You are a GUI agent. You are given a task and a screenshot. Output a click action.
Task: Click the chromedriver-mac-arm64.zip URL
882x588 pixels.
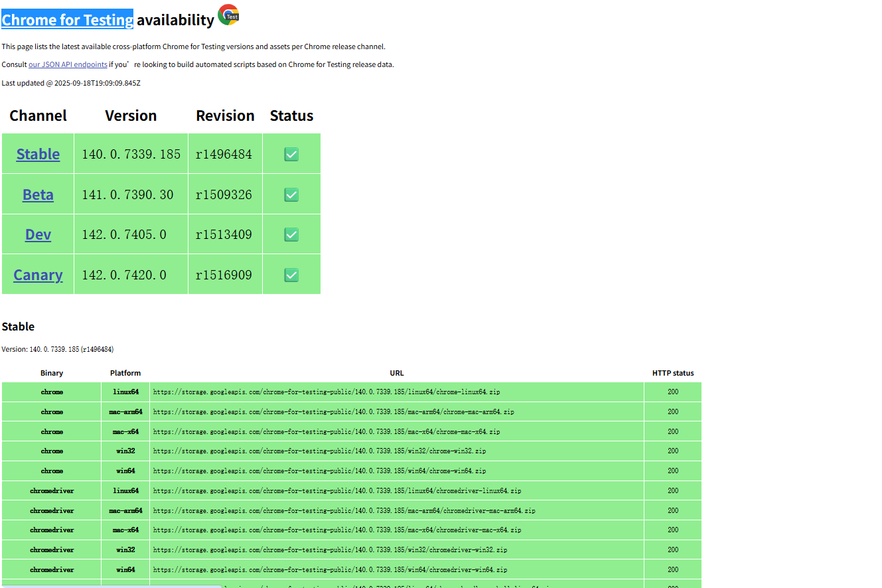pos(344,511)
